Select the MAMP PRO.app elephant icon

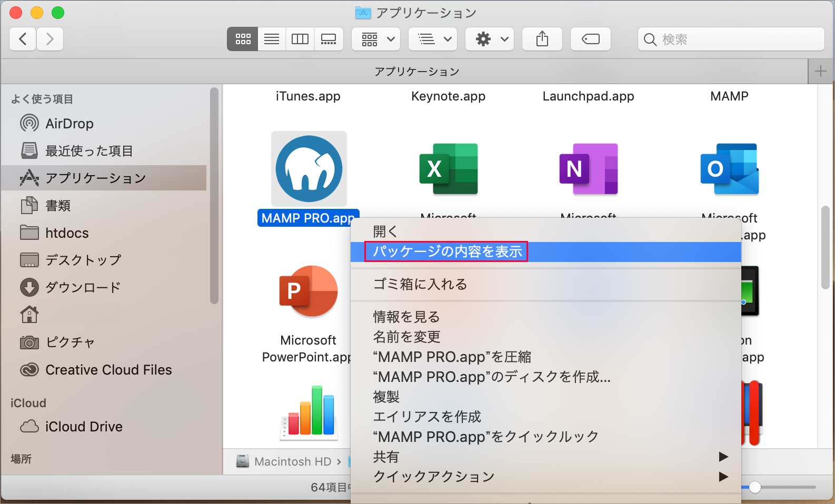coord(309,169)
